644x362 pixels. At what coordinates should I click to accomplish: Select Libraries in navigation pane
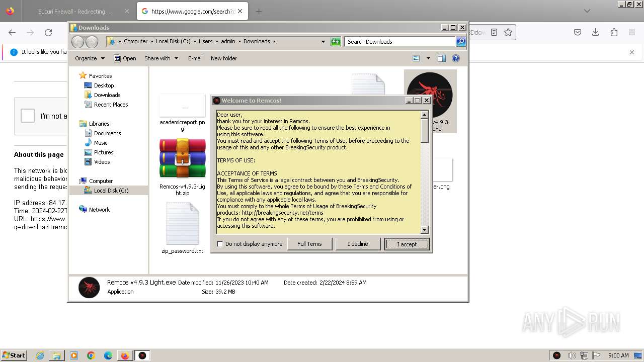click(99, 124)
